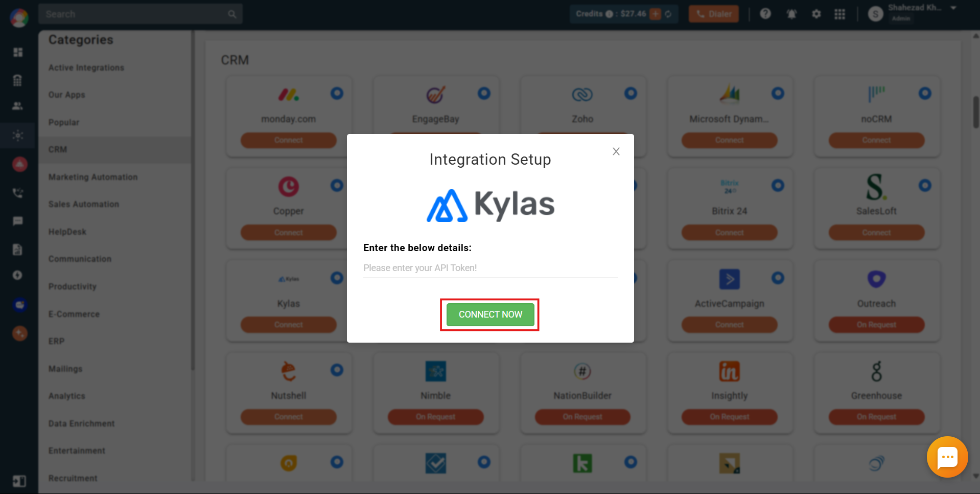Connect the SalesLoft integration
This screenshot has height=494, width=980.
877,233
